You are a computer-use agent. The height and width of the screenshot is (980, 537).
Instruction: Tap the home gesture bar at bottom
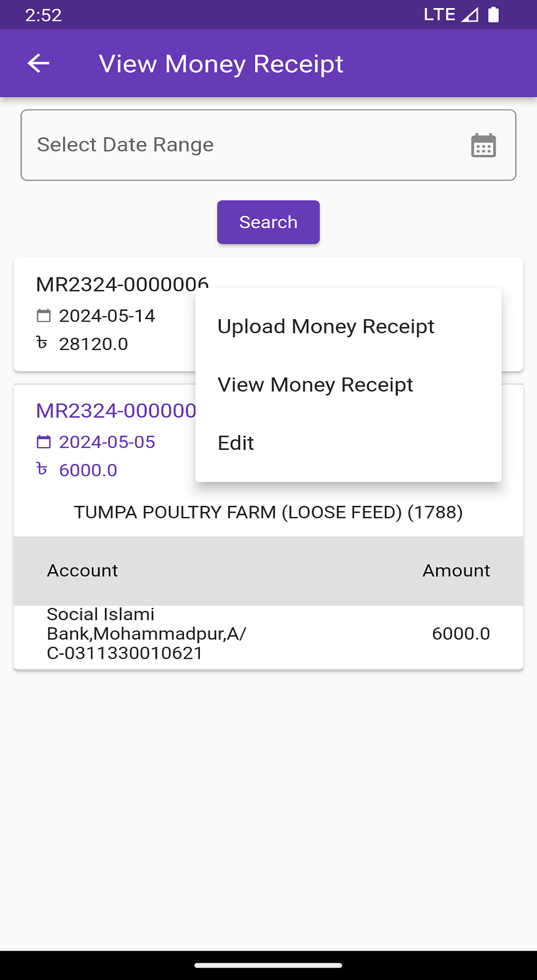(x=268, y=965)
